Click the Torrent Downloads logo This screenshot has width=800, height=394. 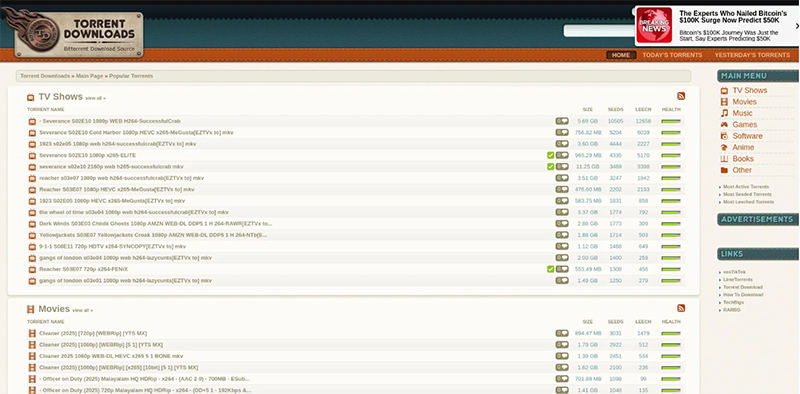coord(74,32)
